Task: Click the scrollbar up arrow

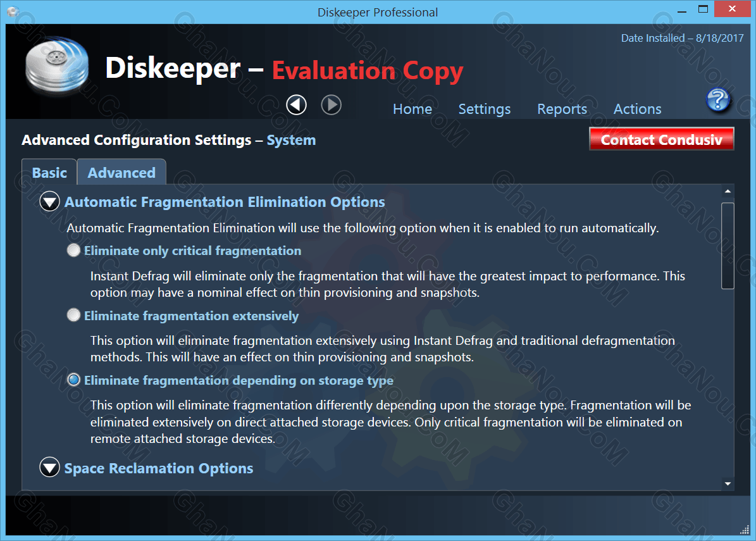Action: (728, 192)
